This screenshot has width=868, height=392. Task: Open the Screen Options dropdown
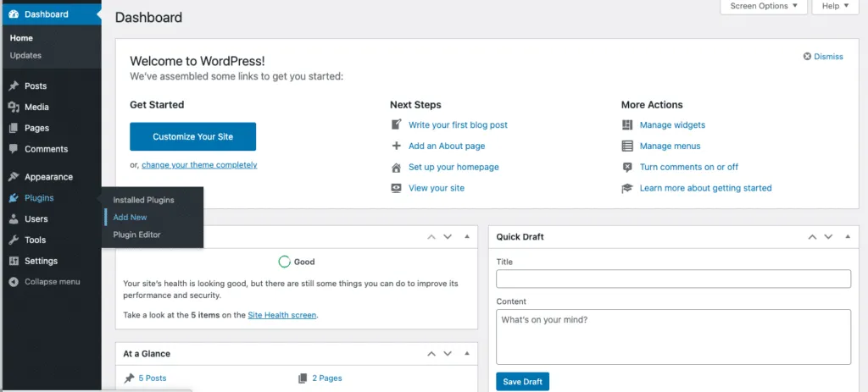[764, 7]
